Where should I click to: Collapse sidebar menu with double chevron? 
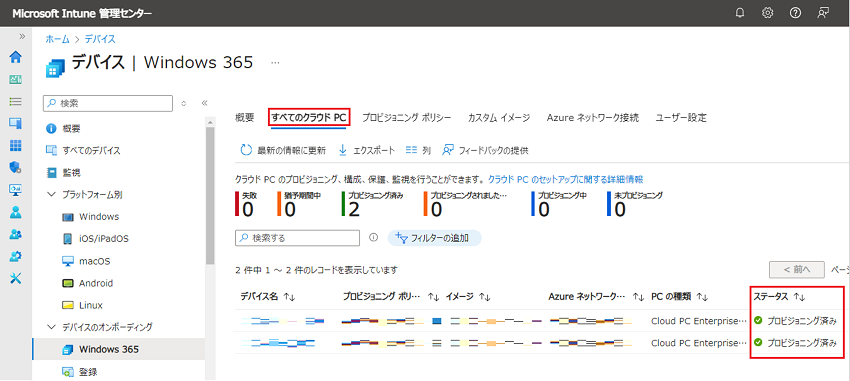click(204, 103)
